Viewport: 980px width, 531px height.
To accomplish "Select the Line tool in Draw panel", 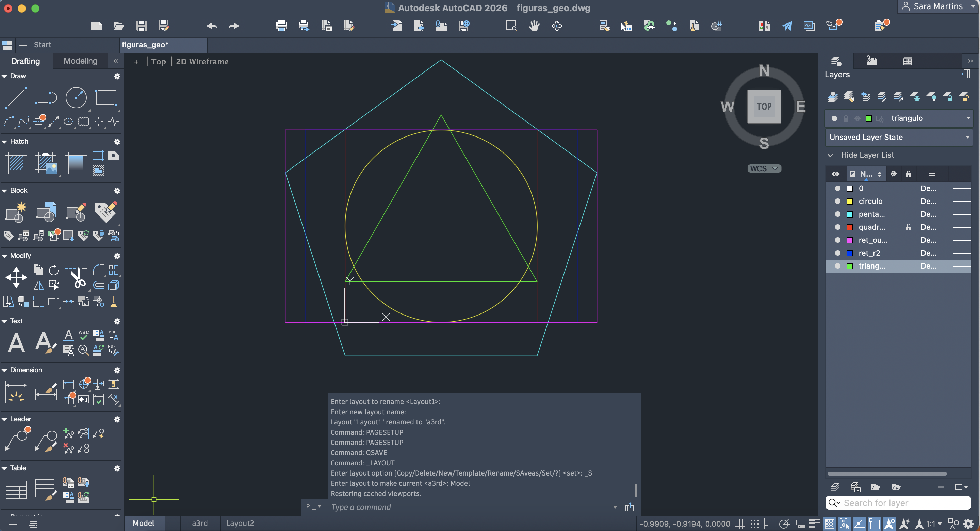I will point(16,97).
